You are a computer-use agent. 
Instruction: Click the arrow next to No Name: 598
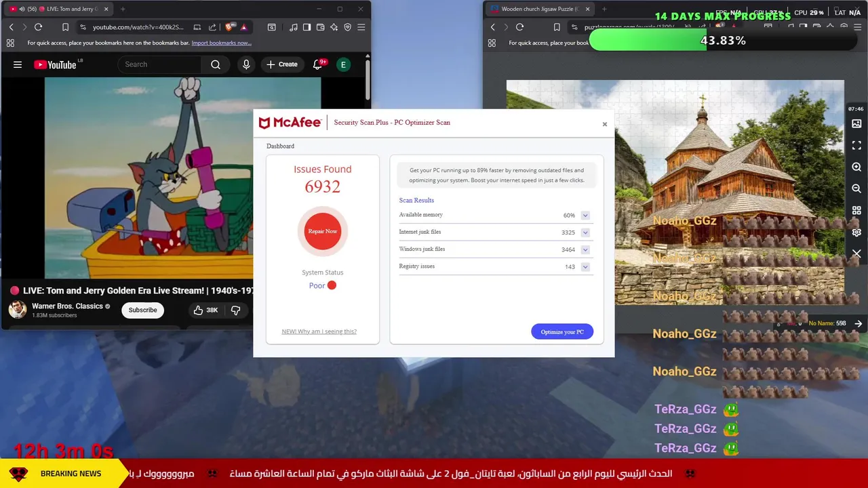[858, 323]
